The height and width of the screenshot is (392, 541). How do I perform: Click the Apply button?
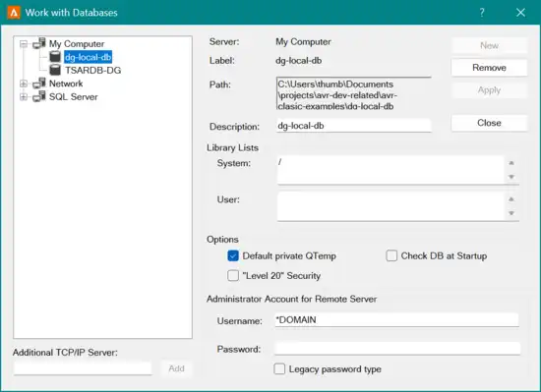tap(489, 90)
